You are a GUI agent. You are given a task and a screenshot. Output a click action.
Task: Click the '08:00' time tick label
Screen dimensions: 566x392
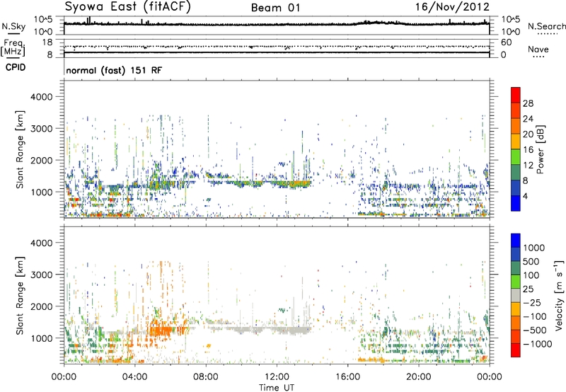206,377
